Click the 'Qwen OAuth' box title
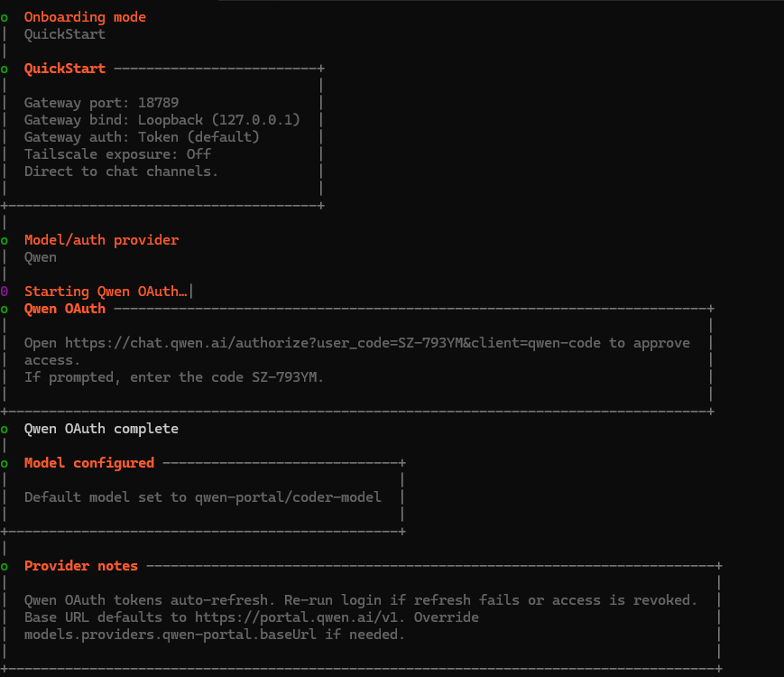Screen dimensions: 784x677 65,309
